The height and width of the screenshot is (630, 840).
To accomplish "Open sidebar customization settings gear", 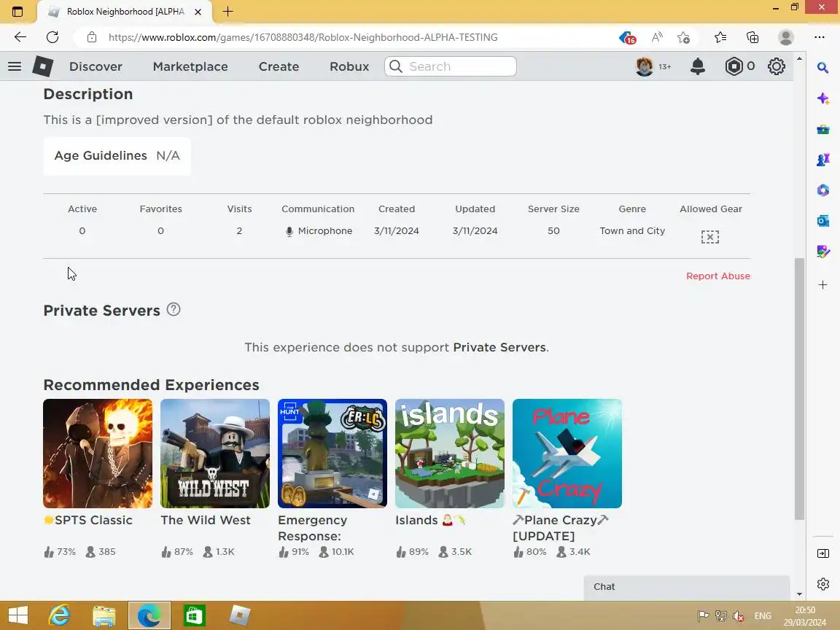I will pos(823,584).
